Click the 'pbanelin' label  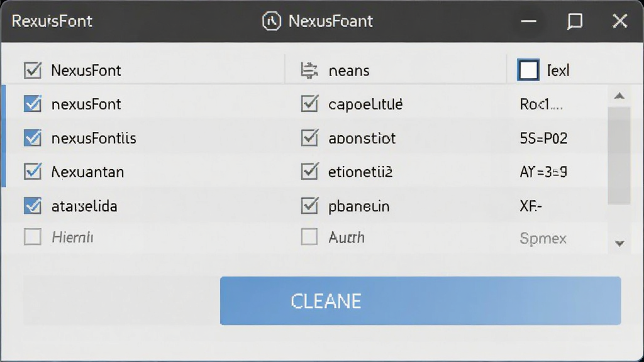pos(359,206)
